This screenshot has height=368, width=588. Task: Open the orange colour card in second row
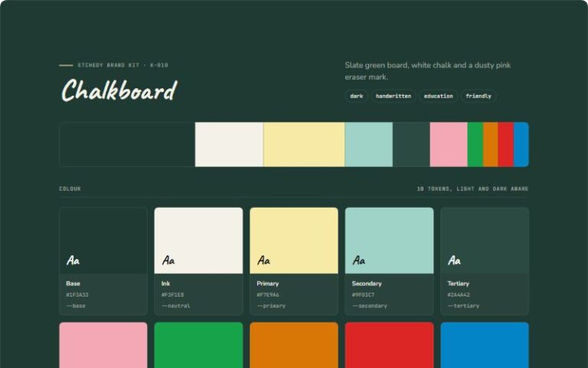(x=294, y=345)
